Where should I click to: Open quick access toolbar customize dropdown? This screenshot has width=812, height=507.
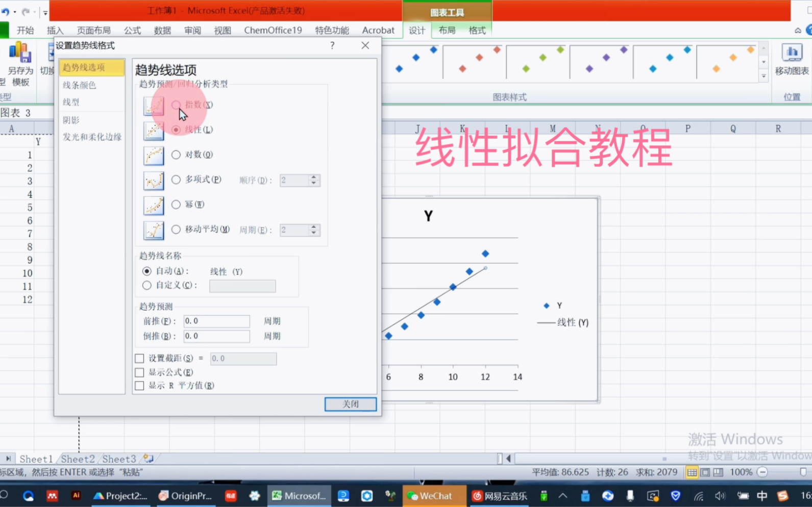pyautogui.click(x=45, y=12)
